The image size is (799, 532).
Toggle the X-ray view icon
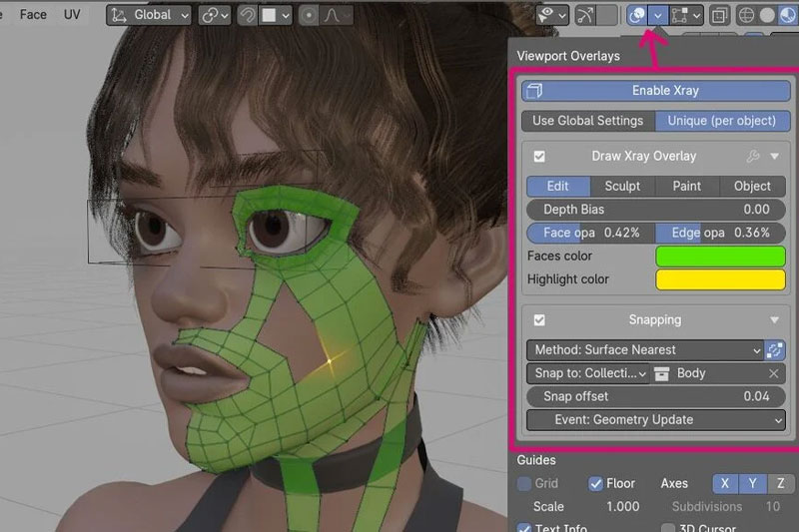tap(719, 15)
